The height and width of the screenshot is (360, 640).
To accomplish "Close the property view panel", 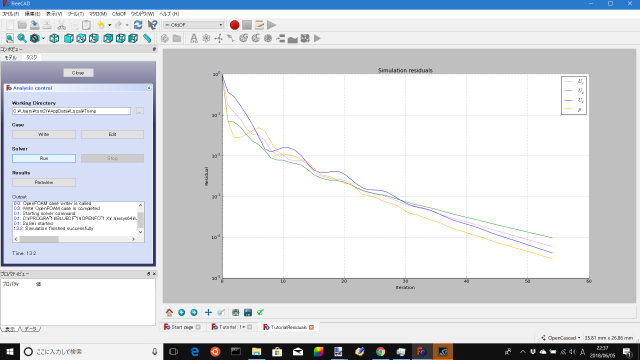I will [154, 273].
